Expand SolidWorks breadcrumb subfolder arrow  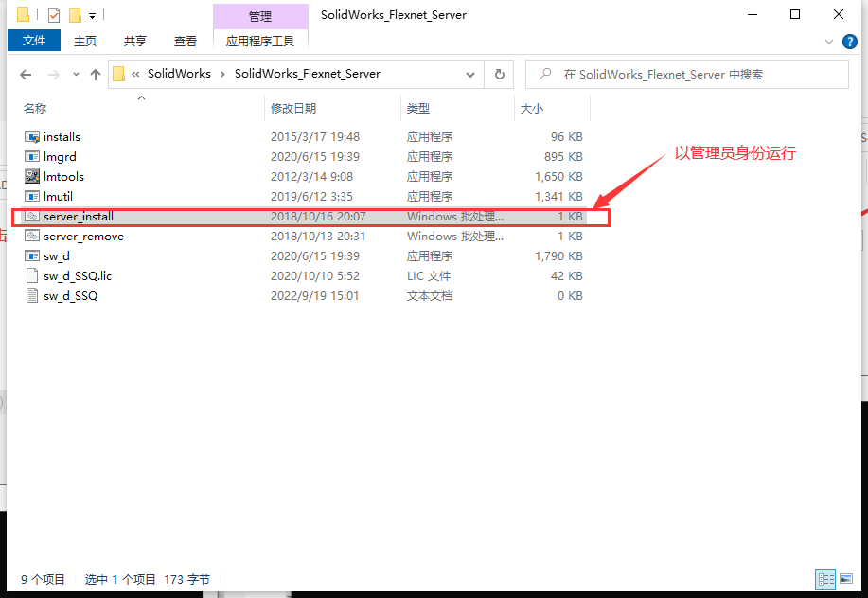pyautogui.click(x=222, y=74)
